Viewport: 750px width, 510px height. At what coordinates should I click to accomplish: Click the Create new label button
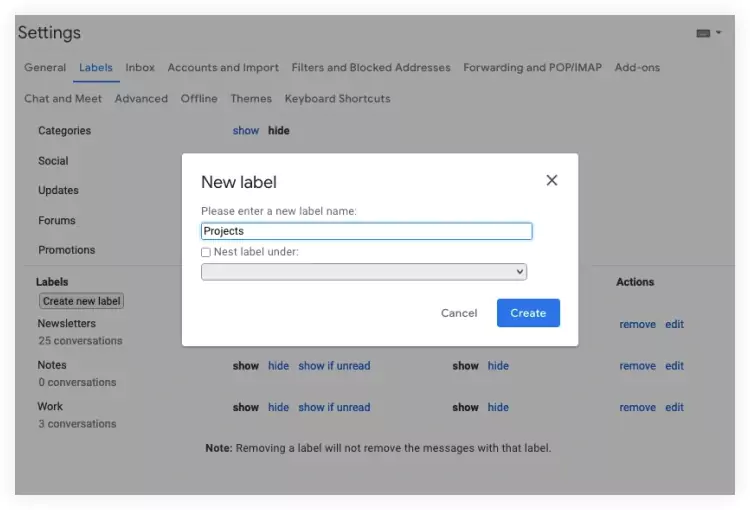point(81,301)
